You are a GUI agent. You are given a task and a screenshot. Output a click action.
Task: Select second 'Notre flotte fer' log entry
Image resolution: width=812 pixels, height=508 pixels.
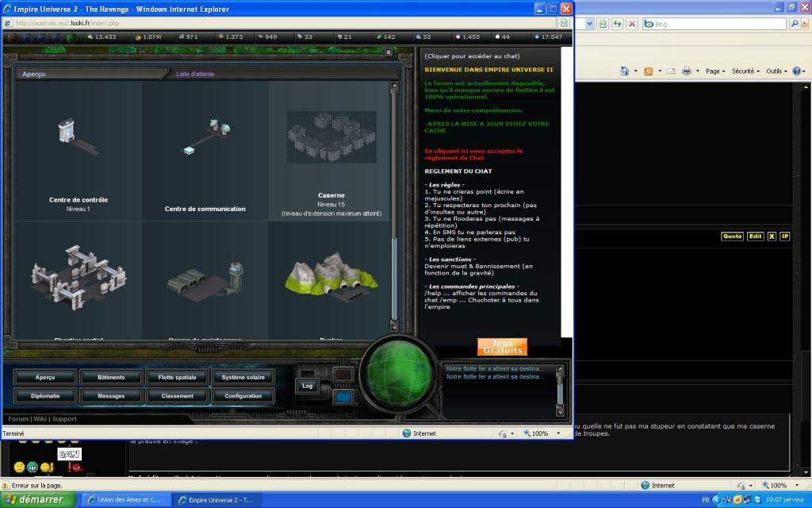[495, 376]
